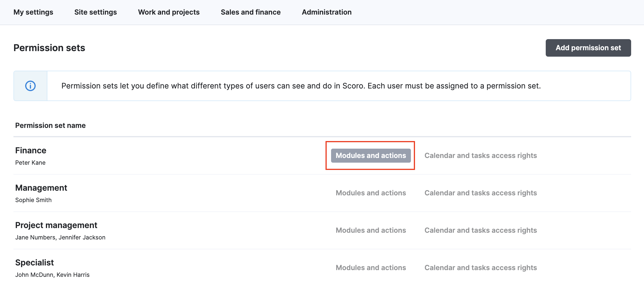Image resolution: width=644 pixels, height=285 pixels.
Task: Click the blue info icon in banner
Action: 30,86
